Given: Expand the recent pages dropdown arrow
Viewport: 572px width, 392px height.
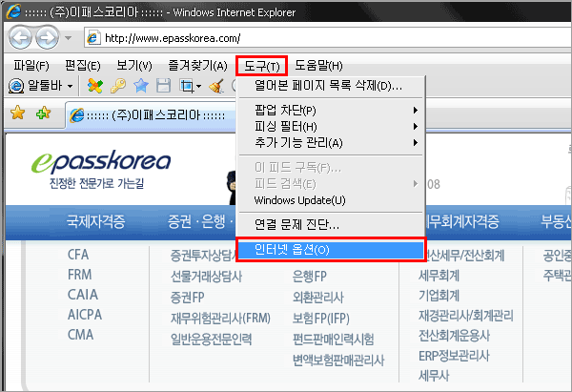Looking at the screenshot, I should (x=68, y=40).
